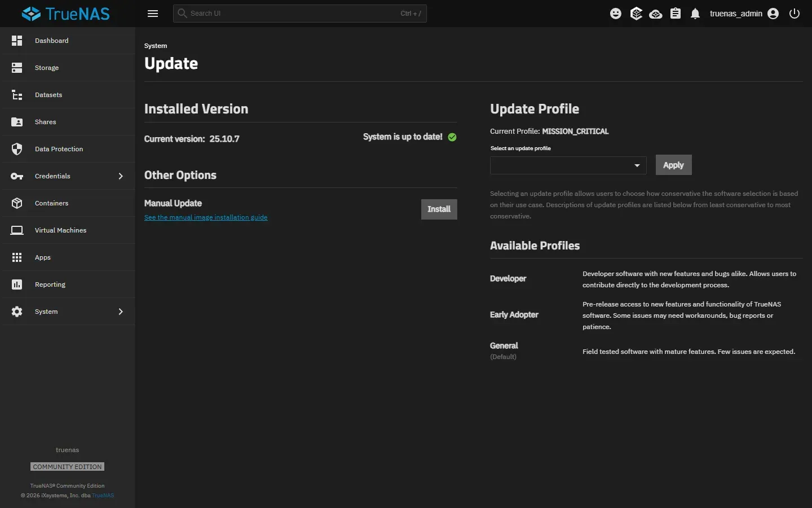Open the Datasets menu item

click(68, 95)
